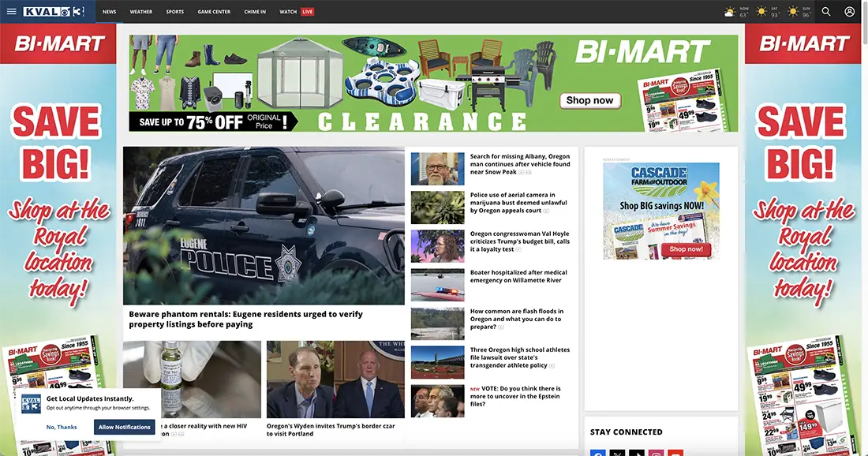Viewport: 868px width, 456px height.
Task: Click the Cascade Farm and Outdoor ad image
Action: pos(661,211)
